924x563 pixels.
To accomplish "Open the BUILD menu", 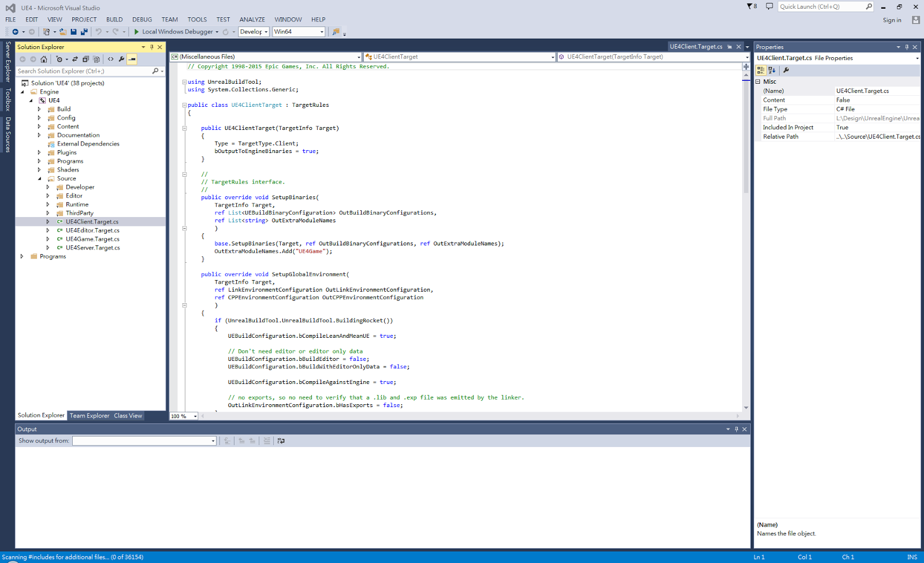I will pyautogui.click(x=114, y=19).
